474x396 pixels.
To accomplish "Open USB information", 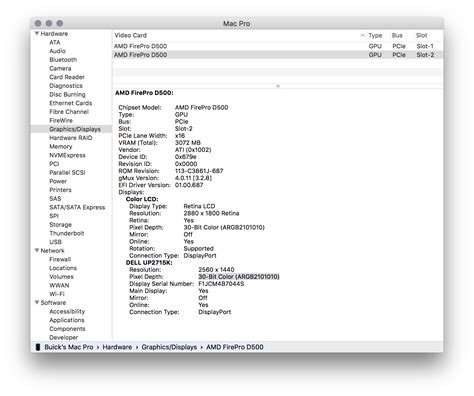I will click(x=55, y=242).
